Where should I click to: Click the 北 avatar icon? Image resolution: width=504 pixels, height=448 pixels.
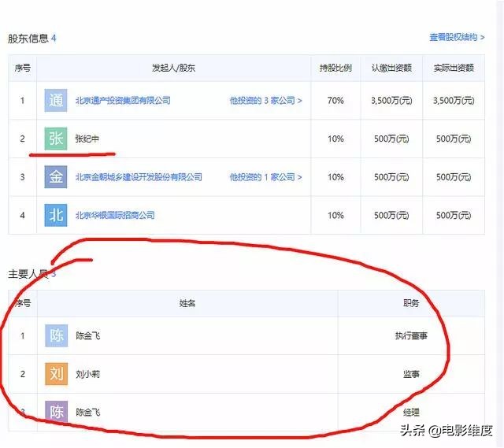pos(56,215)
